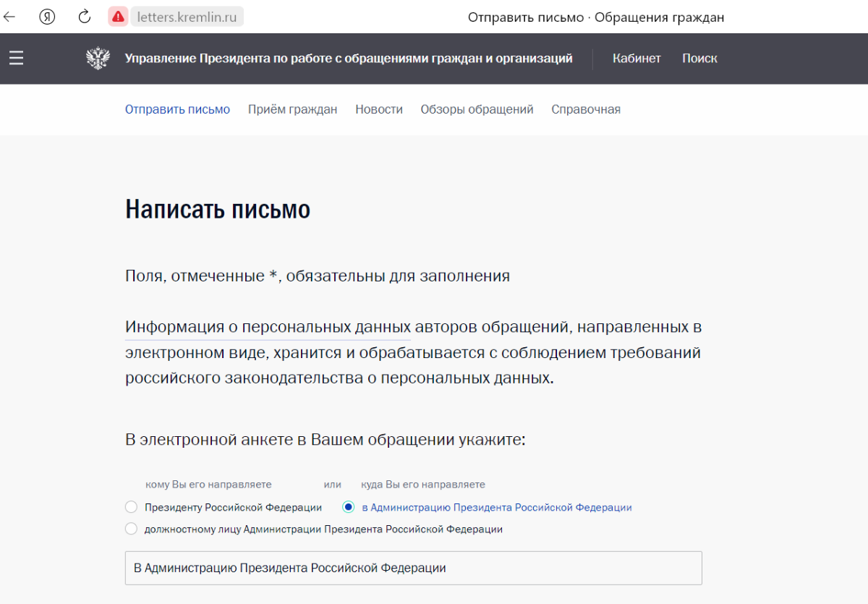The width and height of the screenshot is (868, 604).
Task: Click the кому Вы его направляете label
Action: coord(208,484)
